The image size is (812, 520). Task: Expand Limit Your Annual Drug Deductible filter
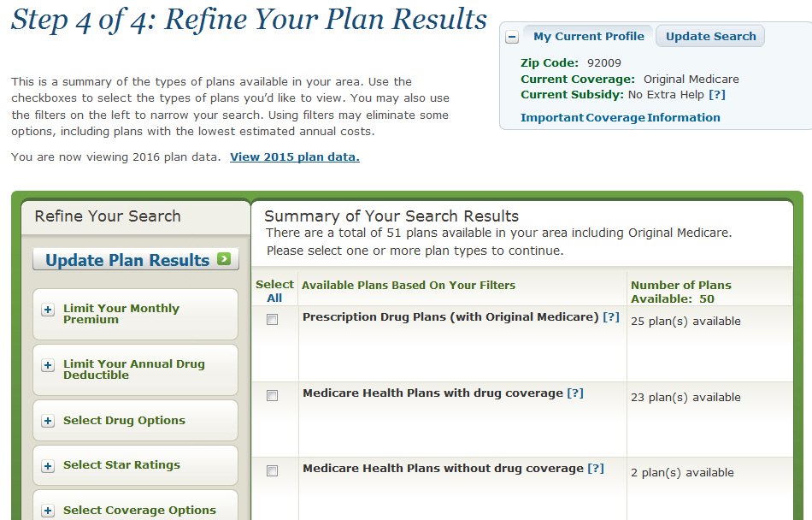(x=48, y=365)
